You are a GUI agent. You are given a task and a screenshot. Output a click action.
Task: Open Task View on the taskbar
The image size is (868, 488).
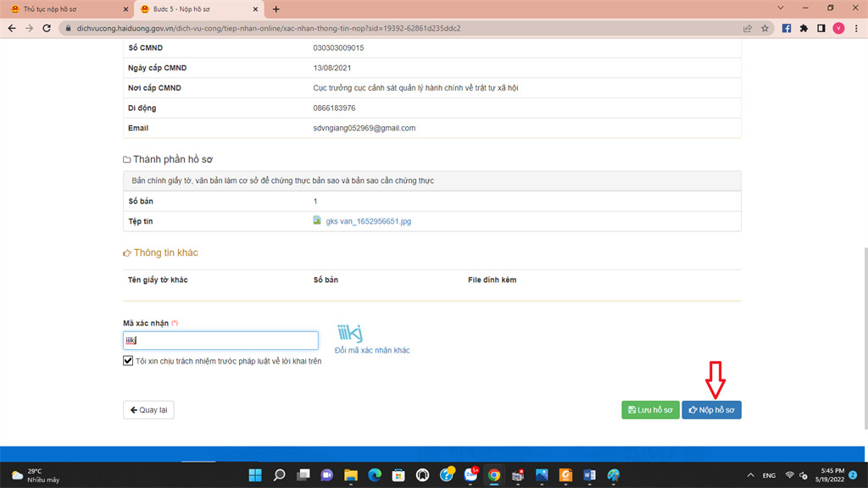pyautogui.click(x=303, y=475)
